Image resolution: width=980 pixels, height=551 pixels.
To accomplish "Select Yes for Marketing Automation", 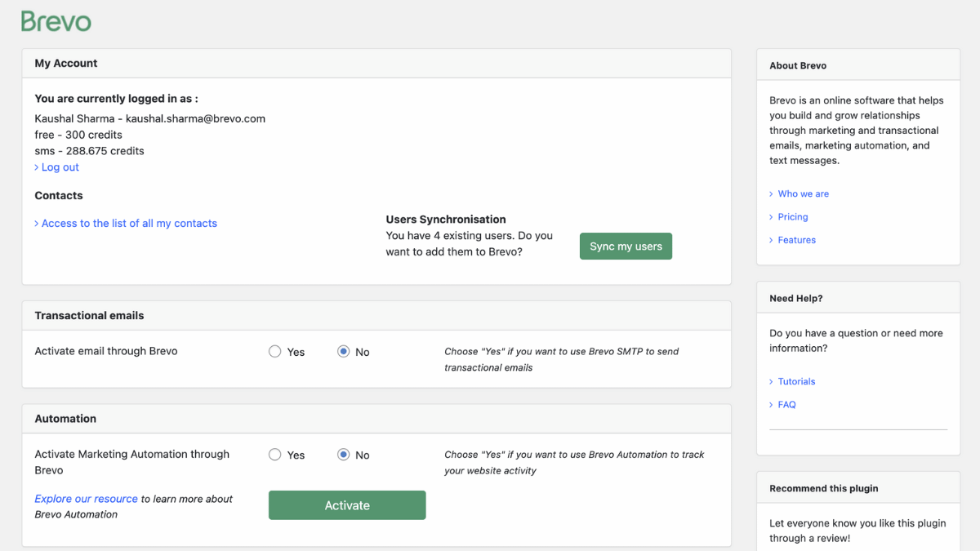I will click(x=274, y=454).
